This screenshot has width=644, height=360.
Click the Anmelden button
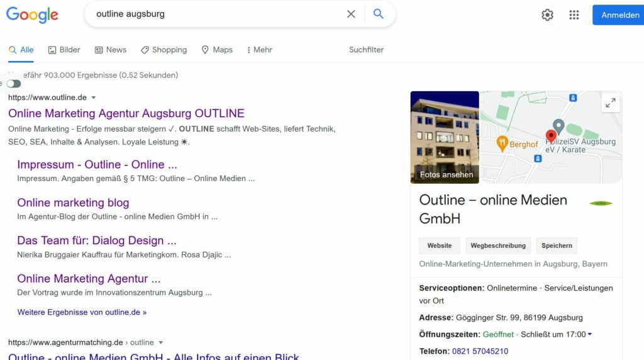[618, 15]
